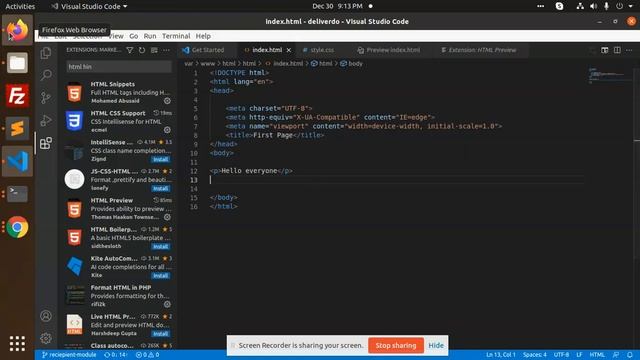Switch to Extension: HTML Preview tab
This screenshot has width=640, height=360.
[482, 50]
